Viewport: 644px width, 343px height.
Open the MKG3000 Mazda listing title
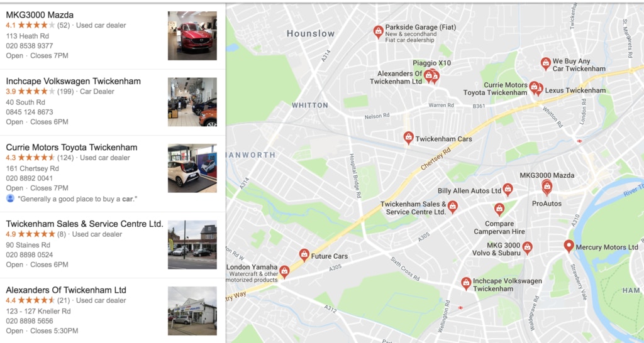(40, 15)
